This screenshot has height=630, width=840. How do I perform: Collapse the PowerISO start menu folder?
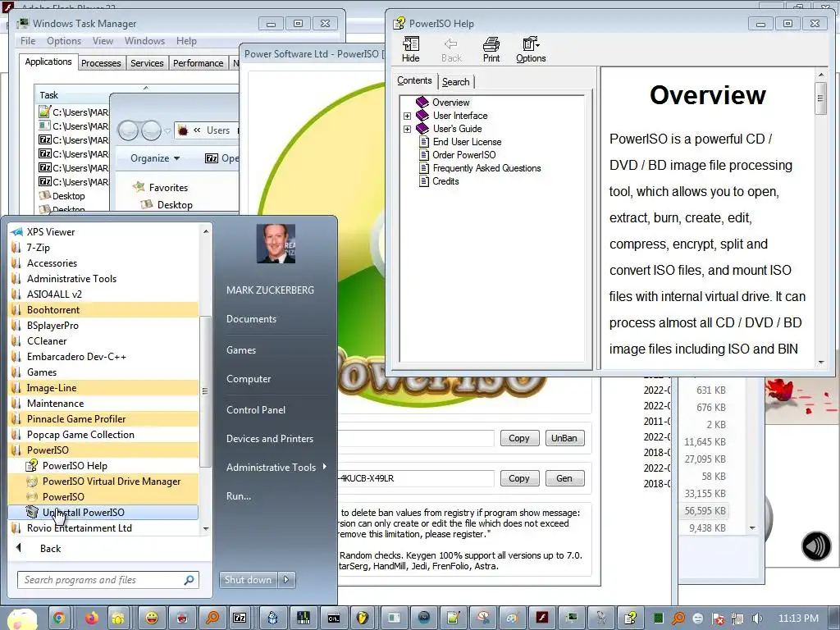coord(103,450)
